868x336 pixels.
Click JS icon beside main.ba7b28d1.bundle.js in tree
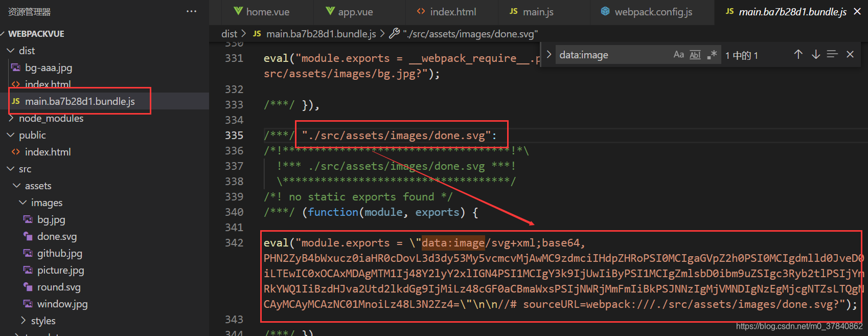16,101
